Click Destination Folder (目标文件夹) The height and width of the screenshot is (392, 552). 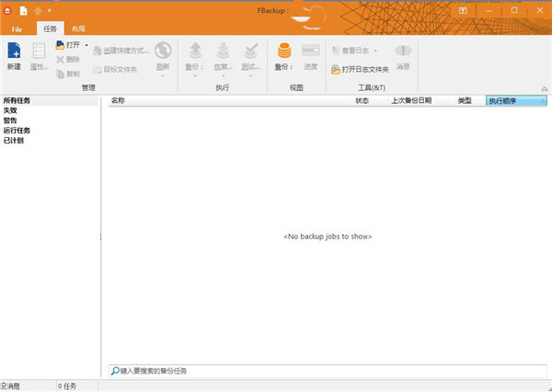pyautogui.click(x=115, y=69)
